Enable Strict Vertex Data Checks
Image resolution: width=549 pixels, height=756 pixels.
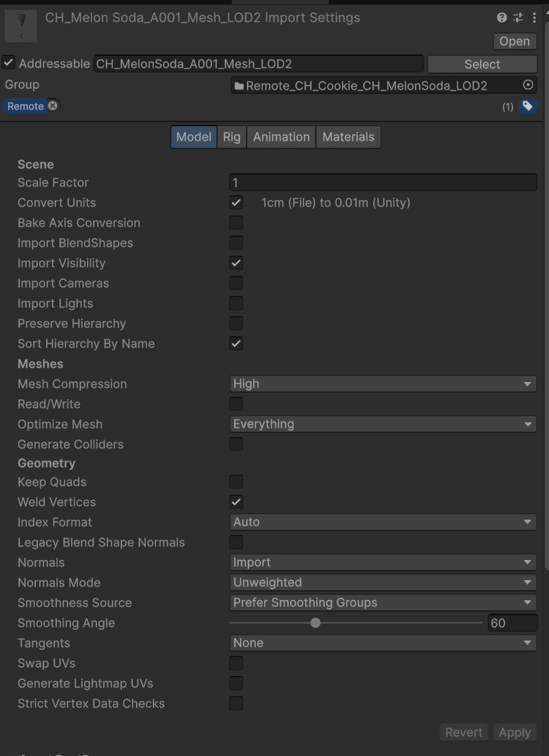[236, 704]
